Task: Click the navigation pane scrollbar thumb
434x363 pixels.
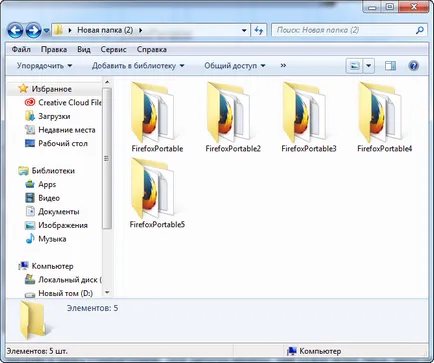Action: [x=107, y=158]
